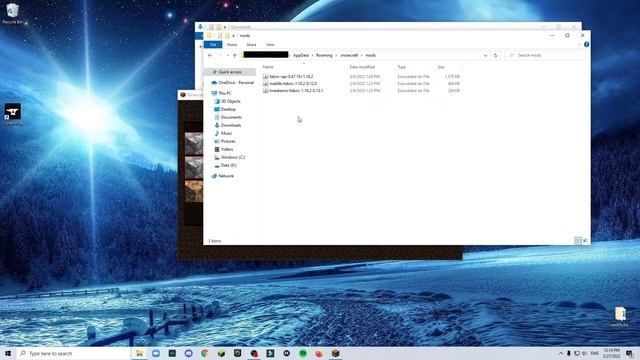Open the CurseForge desktop shortcut
The height and width of the screenshot is (360, 640).
[13, 114]
